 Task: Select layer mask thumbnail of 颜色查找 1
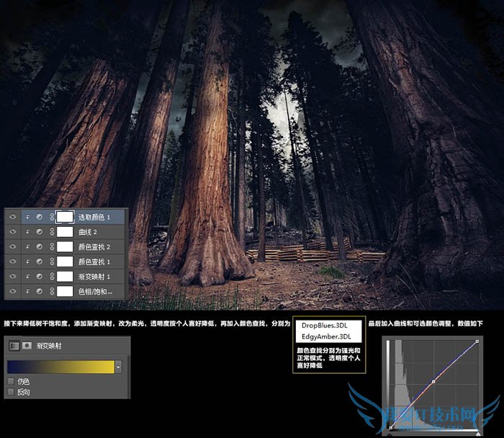coord(65,262)
